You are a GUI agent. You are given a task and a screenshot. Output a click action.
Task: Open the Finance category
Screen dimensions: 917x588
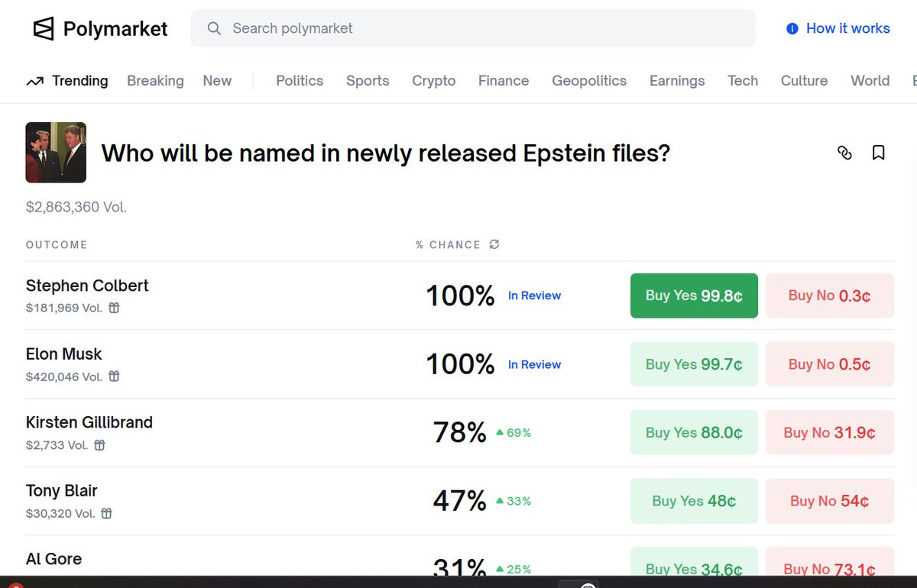pyautogui.click(x=504, y=81)
